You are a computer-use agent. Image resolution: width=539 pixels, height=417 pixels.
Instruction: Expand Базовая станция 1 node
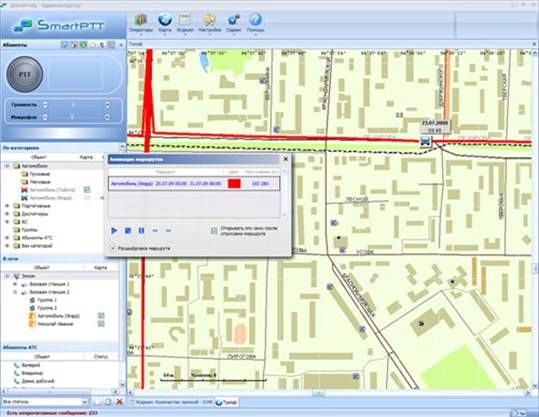pos(15,284)
